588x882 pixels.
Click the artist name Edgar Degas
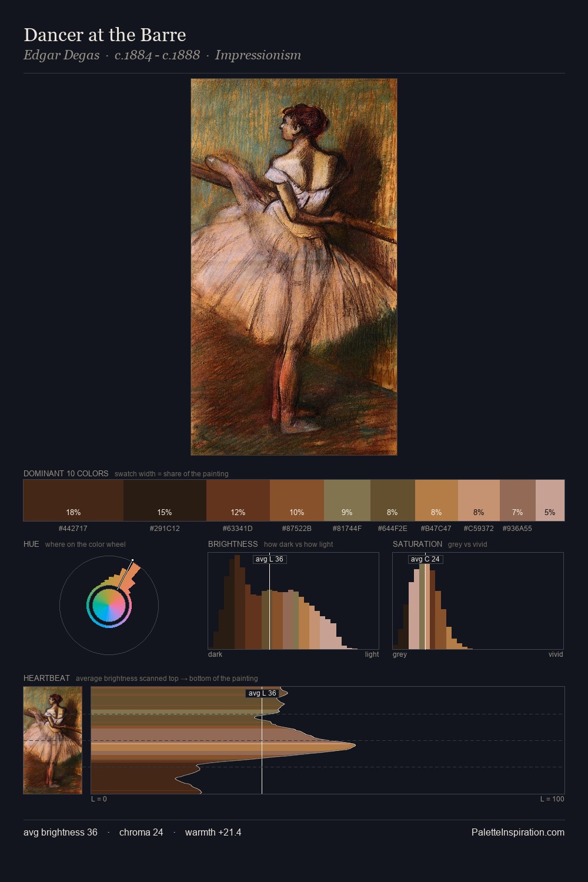tap(62, 55)
